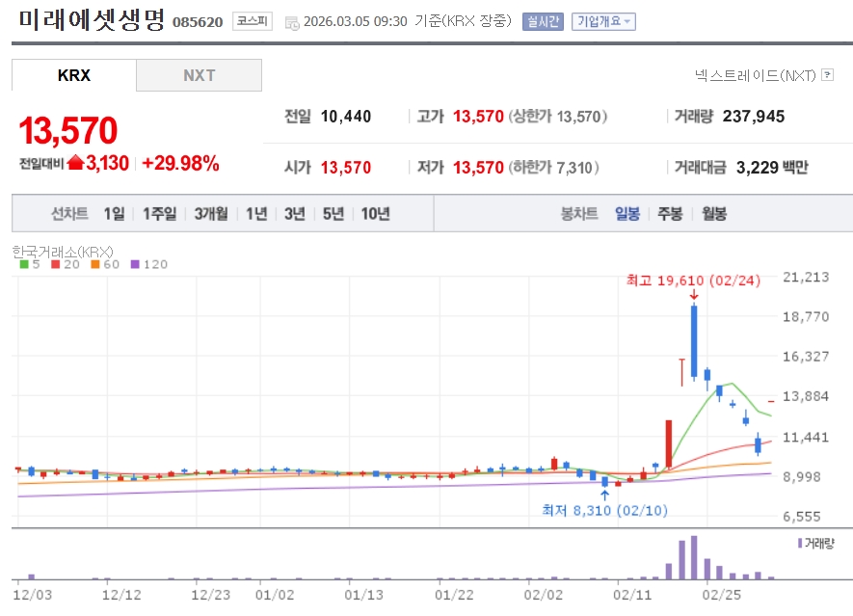Click the 12/03 date axis label
The height and width of the screenshot is (616, 853).
click(33, 594)
